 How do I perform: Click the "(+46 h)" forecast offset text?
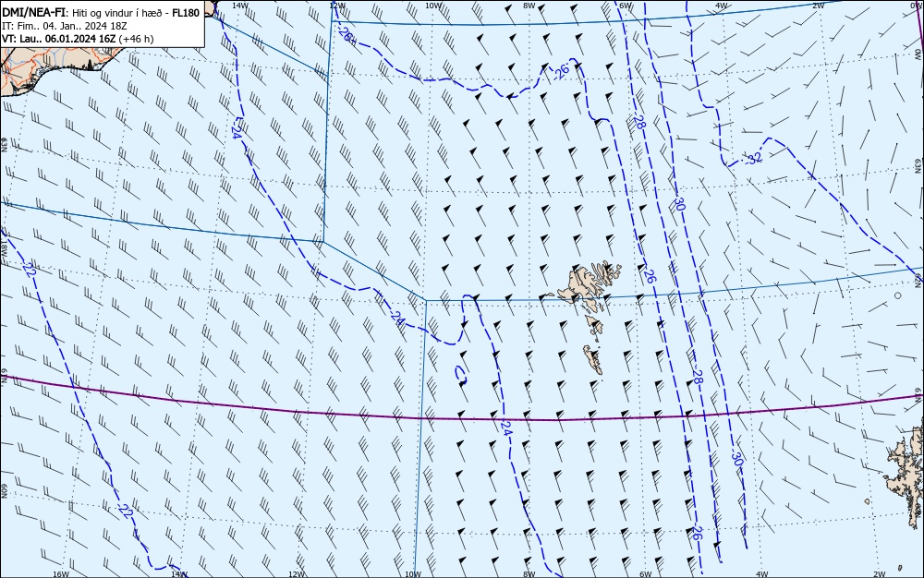point(136,39)
